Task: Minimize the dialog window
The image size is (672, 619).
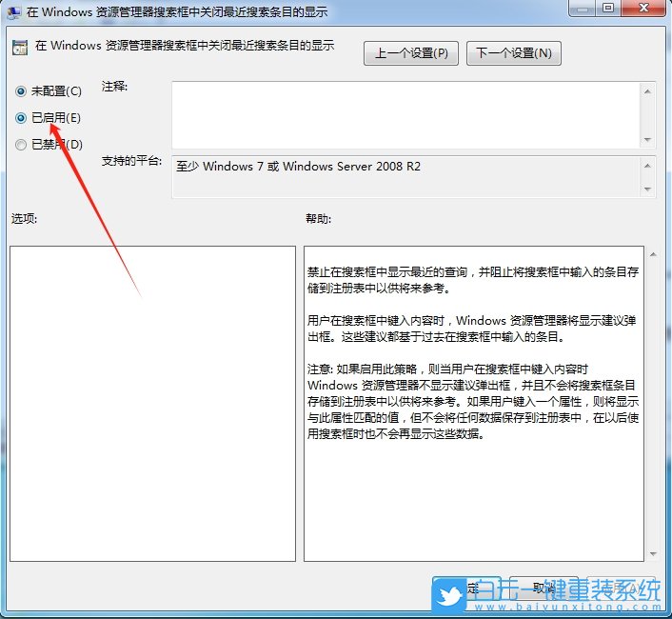Action: [583, 8]
